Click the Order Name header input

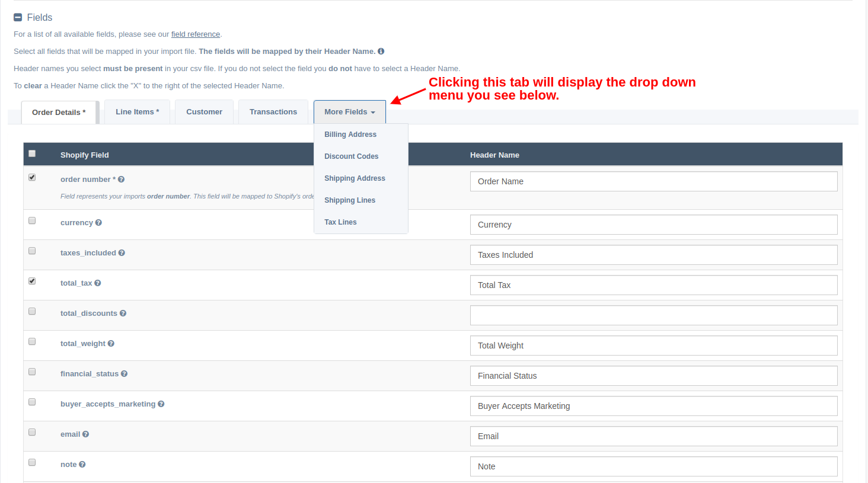coord(653,181)
